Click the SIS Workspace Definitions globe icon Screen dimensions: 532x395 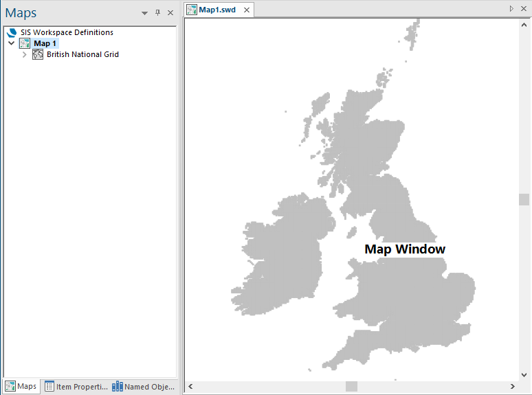coord(12,32)
